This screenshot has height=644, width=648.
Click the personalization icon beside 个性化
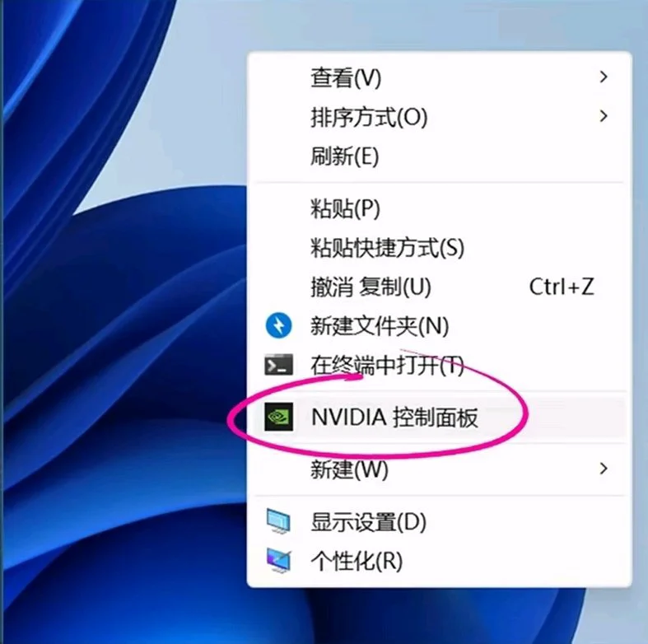click(x=278, y=561)
